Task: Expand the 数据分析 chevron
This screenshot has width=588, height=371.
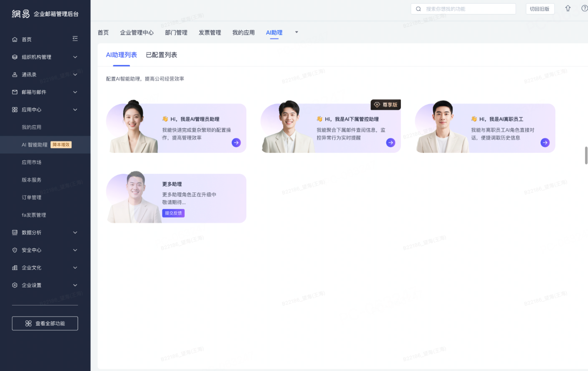Action: click(x=75, y=233)
